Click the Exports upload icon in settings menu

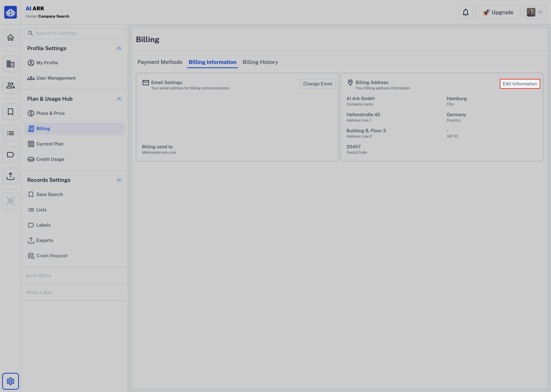click(x=31, y=240)
